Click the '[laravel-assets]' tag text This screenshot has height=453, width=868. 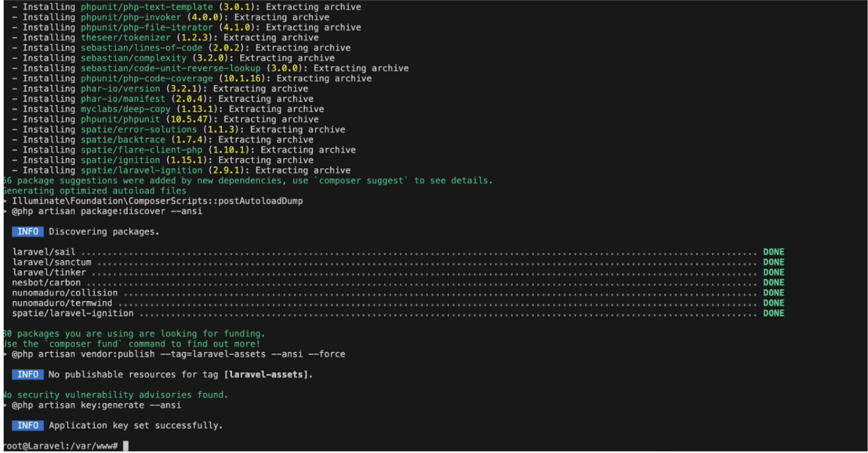point(266,374)
